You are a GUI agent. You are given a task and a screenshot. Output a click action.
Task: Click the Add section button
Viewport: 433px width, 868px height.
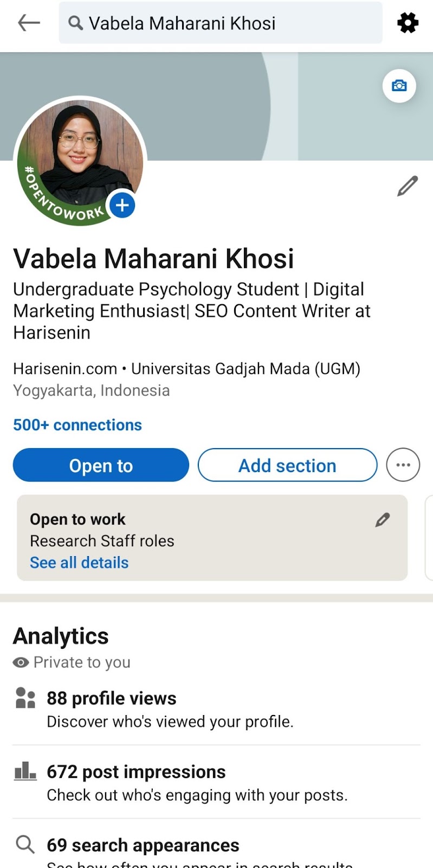point(287,465)
